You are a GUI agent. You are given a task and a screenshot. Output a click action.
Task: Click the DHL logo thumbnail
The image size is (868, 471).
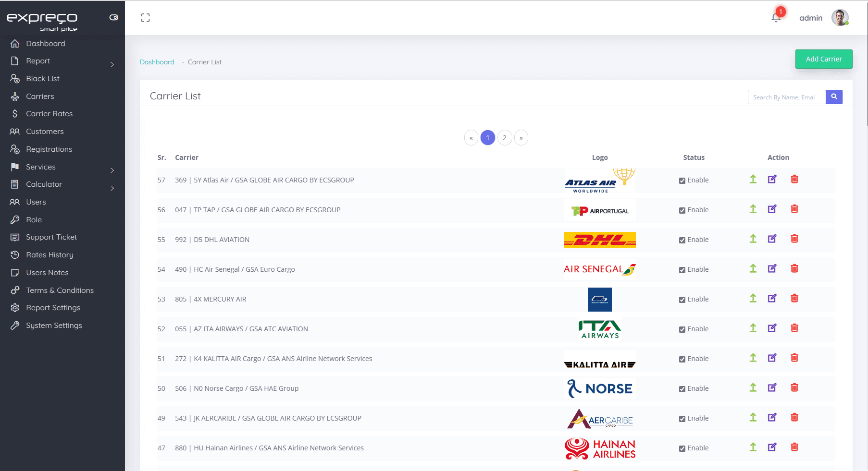tap(600, 240)
